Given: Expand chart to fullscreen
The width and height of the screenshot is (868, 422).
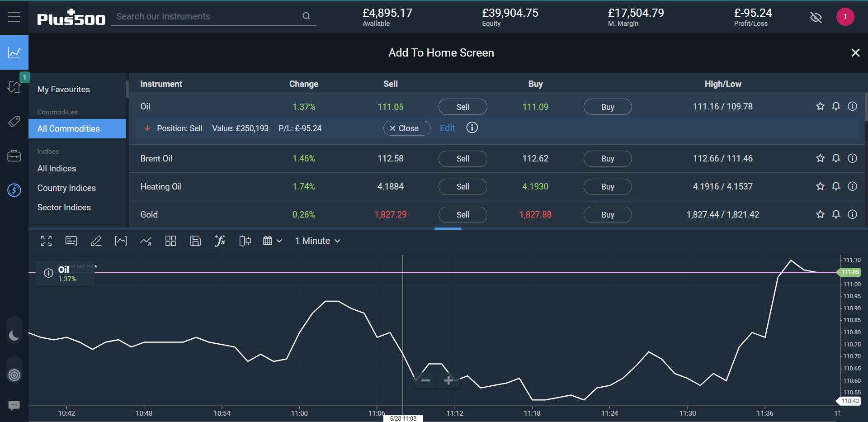Looking at the screenshot, I should (x=46, y=241).
